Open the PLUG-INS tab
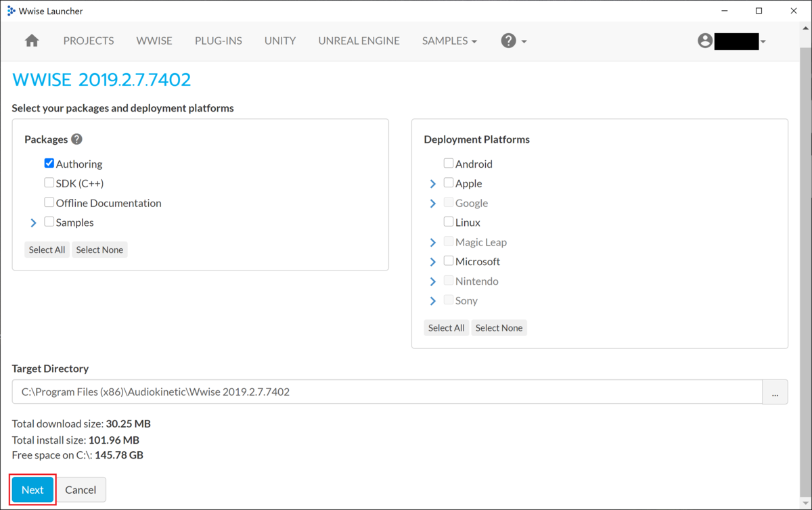This screenshot has width=812, height=510. coord(219,41)
